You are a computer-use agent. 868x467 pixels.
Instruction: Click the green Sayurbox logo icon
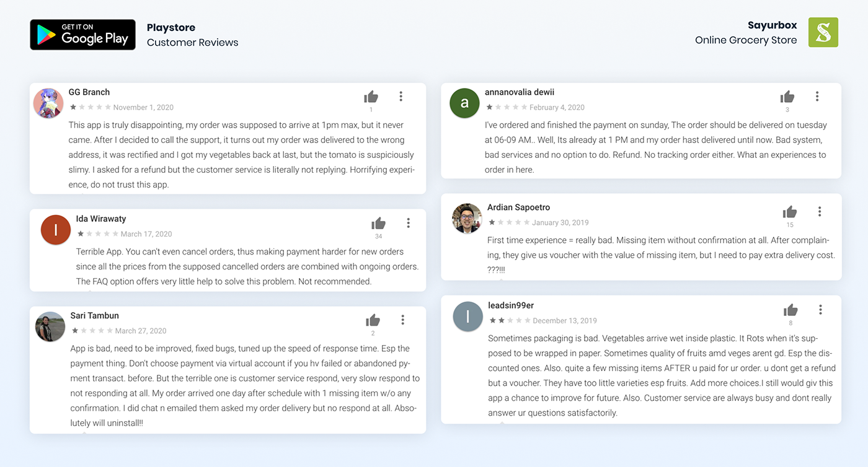click(823, 32)
